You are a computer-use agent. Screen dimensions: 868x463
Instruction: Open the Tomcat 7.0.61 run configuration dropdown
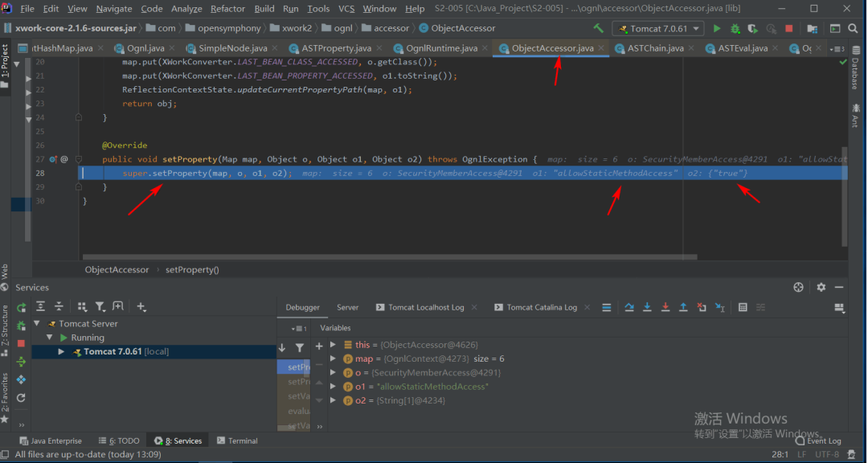(x=658, y=29)
